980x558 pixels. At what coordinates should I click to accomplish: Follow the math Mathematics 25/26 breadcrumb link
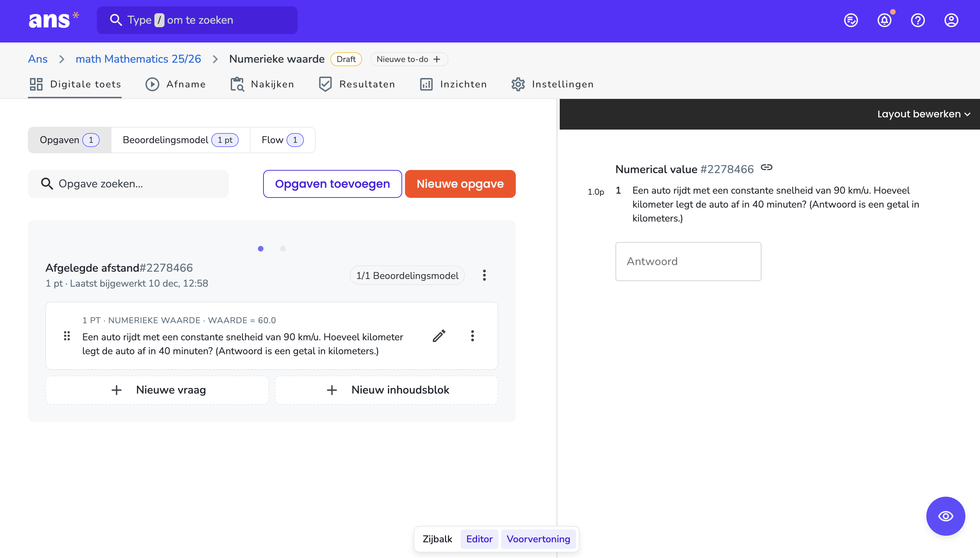point(138,59)
